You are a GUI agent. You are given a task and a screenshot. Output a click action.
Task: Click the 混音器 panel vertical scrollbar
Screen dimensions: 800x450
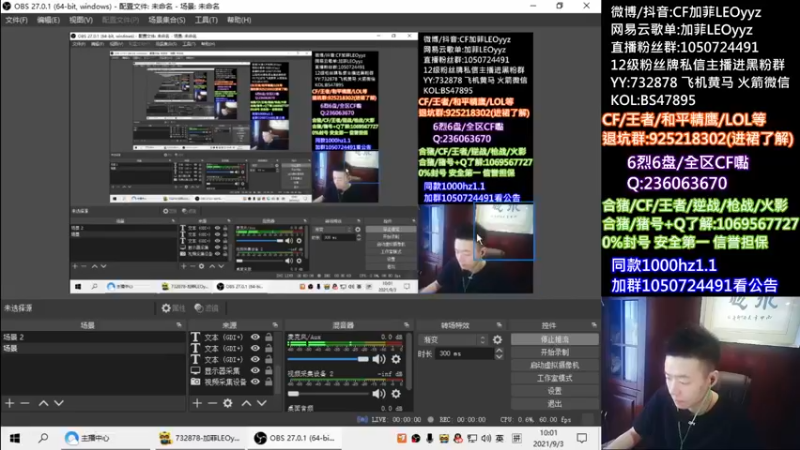point(410,362)
